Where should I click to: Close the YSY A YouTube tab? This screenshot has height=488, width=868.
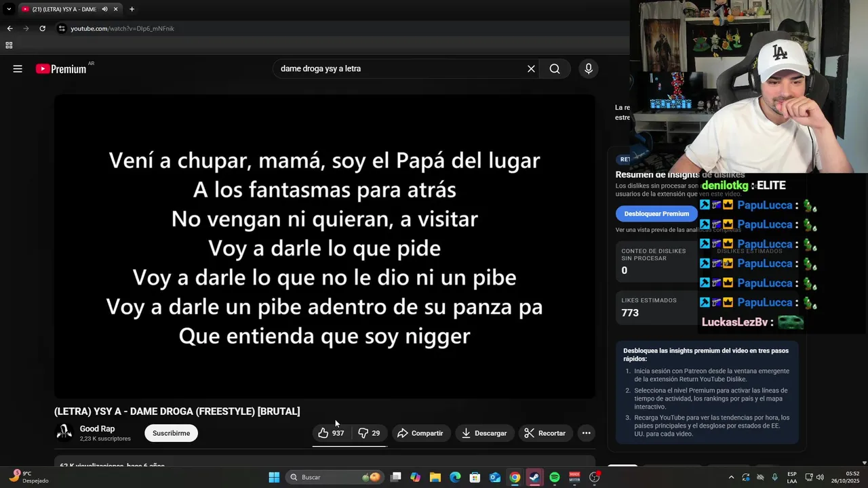click(116, 9)
